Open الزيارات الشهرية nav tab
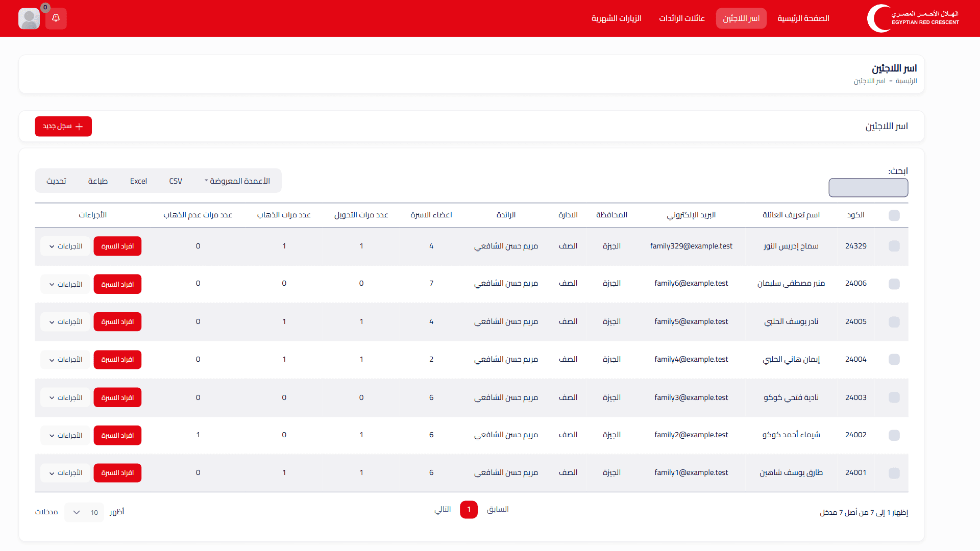The height and width of the screenshot is (551, 980). coord(617,18)
